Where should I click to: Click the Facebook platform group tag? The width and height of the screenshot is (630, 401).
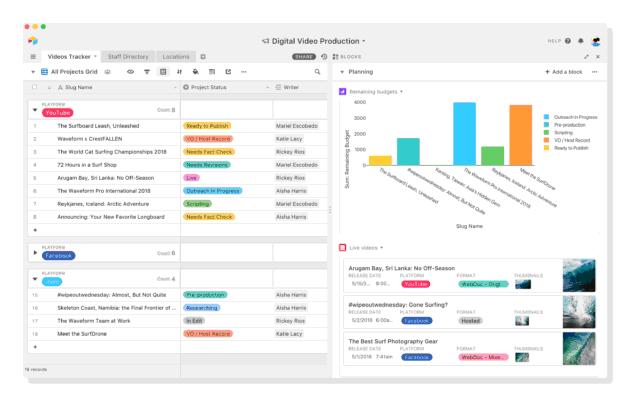tap(59, 256)
